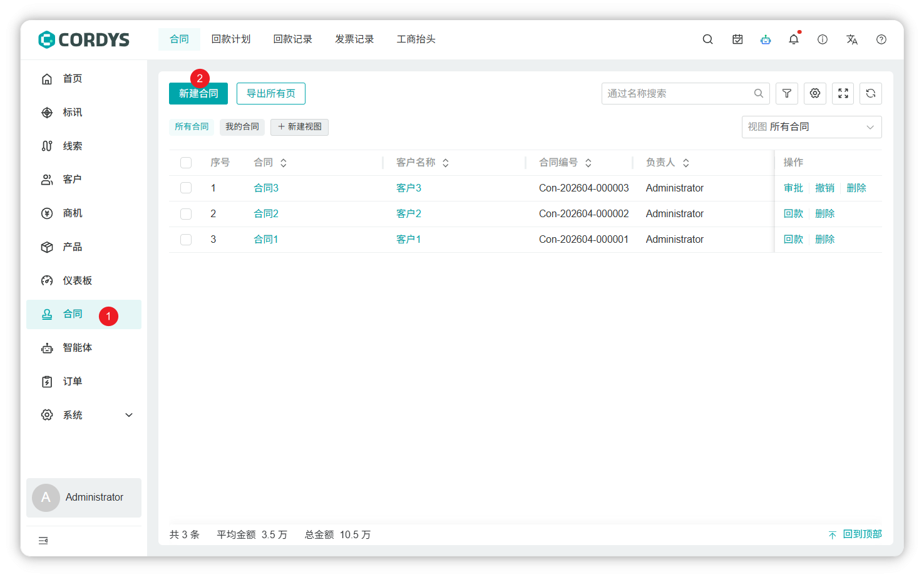924x577 pixels.
Task: Sort by the 合同编号 column
Action: tap(588, 163)
